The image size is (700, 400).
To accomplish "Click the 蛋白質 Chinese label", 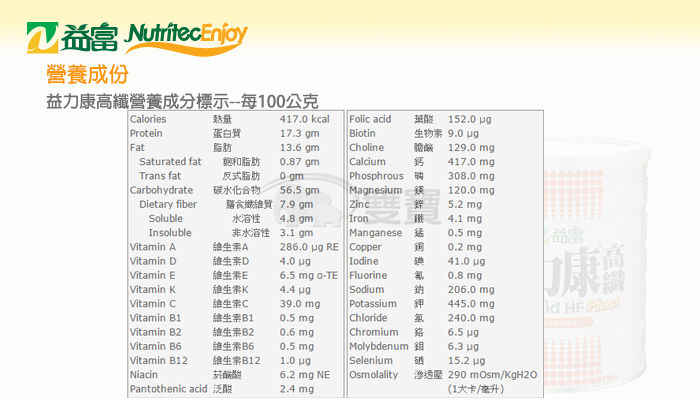I will pos(227,133).
